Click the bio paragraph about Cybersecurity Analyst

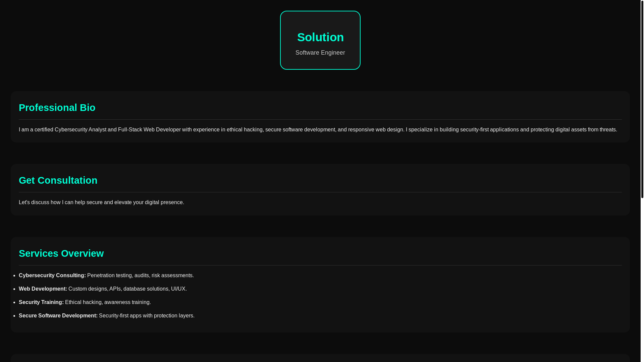pyautogui.click(x=318, y=129)
